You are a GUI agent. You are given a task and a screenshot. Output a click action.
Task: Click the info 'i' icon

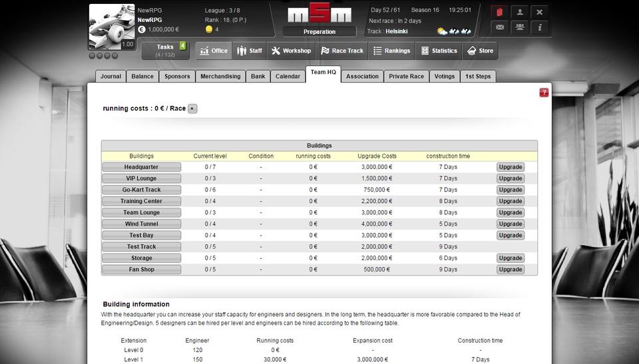pyautogui.click(x=540, y=27)
